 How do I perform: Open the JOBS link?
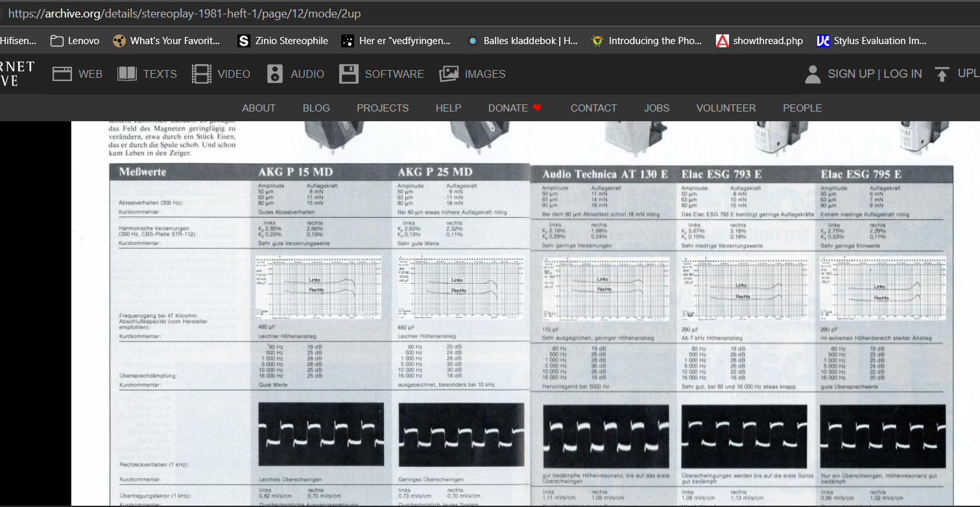click(656, 108)
